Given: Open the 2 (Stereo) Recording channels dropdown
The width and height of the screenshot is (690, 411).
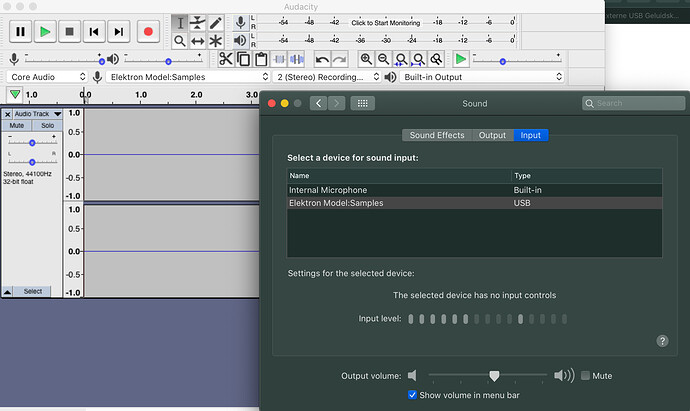Looking at the screenshot, I should [x=327, y=77].
